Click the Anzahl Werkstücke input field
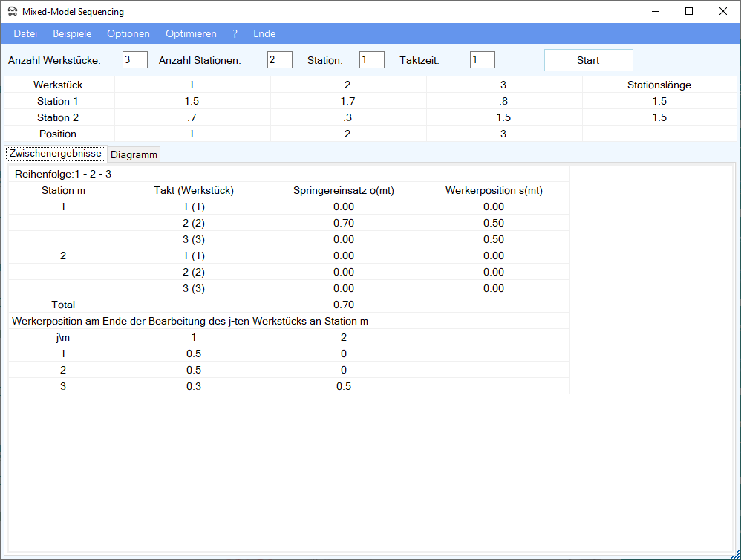The width and height of the screenshot is (741, 560). (135, 60)
